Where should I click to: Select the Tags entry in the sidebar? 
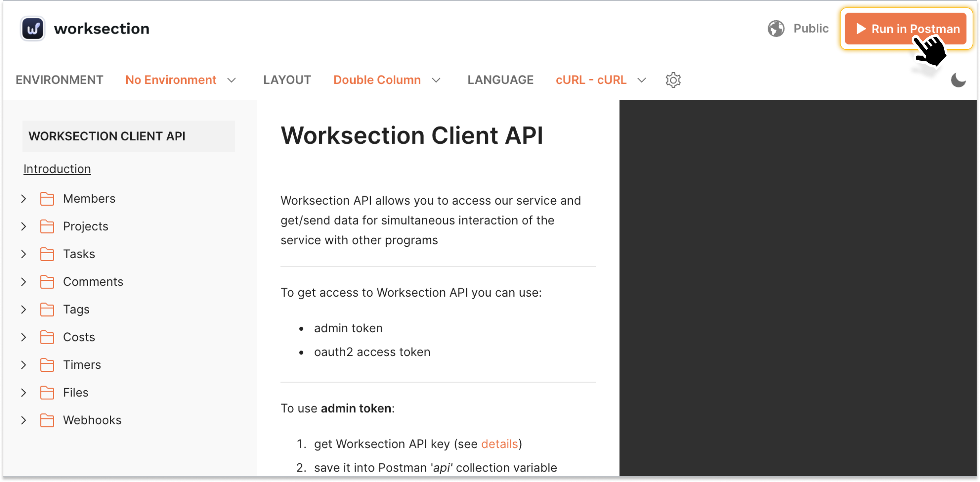point(76,309)
